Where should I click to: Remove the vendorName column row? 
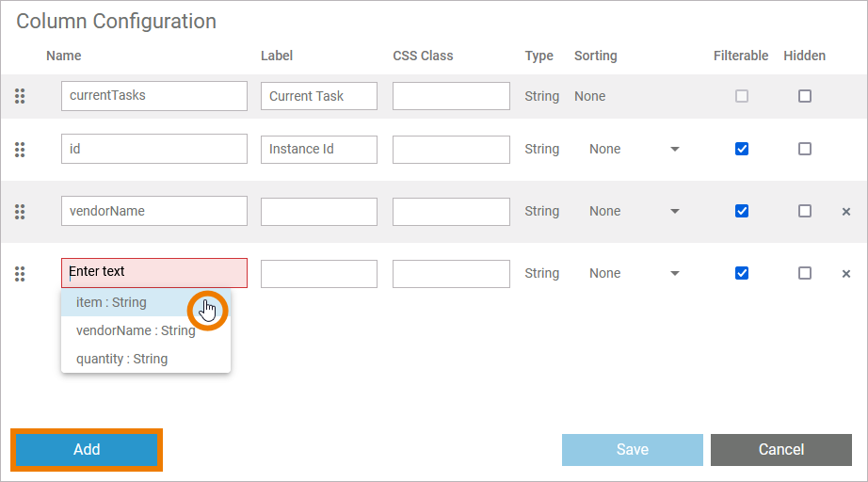845,212
